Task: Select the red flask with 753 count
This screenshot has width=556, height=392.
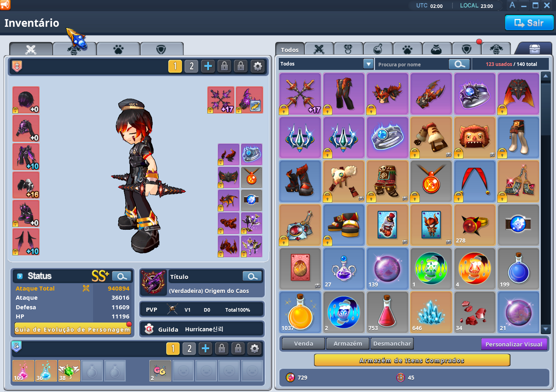Action: [387, 312]
